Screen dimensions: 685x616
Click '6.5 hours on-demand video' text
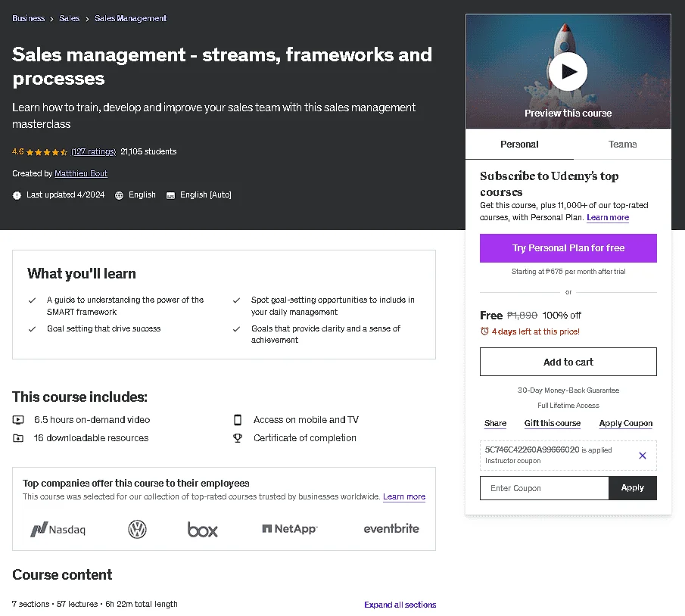[92, 420]
